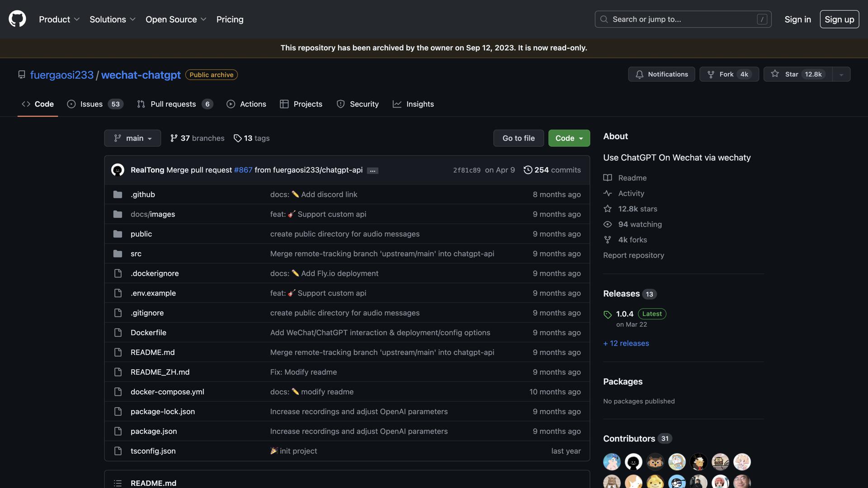This screenshot has height=488, width=868.
Task: Click RealTong's avatar on latest commit
Action: (x=118, y=170)
